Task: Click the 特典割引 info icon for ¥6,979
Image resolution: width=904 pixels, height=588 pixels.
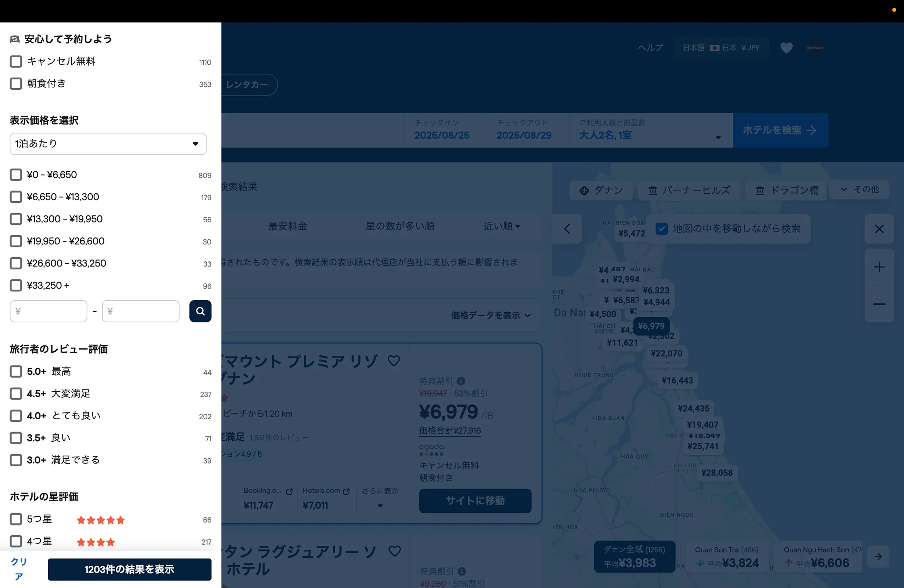Action: [461, 381]
